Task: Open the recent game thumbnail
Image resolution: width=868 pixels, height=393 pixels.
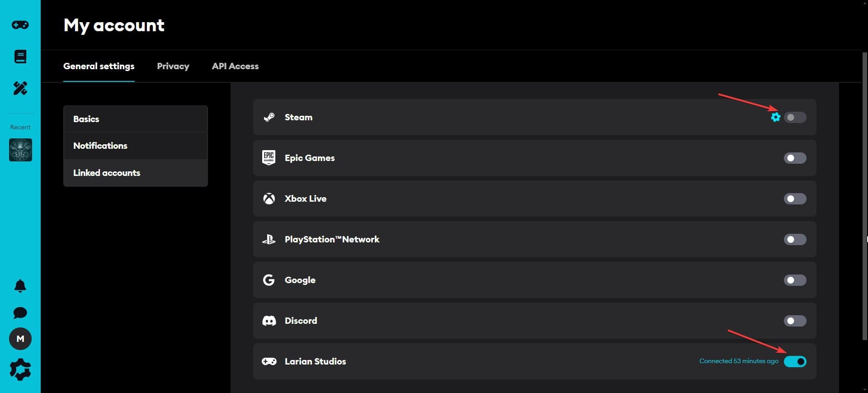Action: coord(20,150)
